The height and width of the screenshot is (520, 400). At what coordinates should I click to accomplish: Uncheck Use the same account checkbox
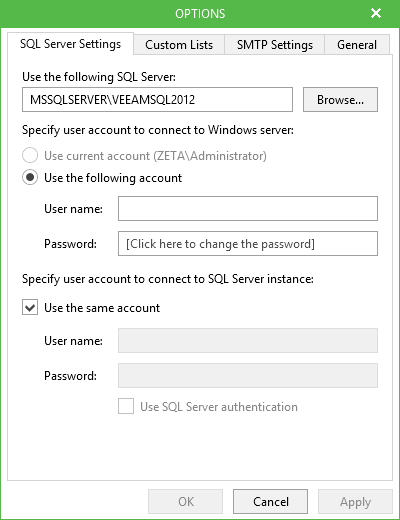pyautogui.click(x=30, y=307)
